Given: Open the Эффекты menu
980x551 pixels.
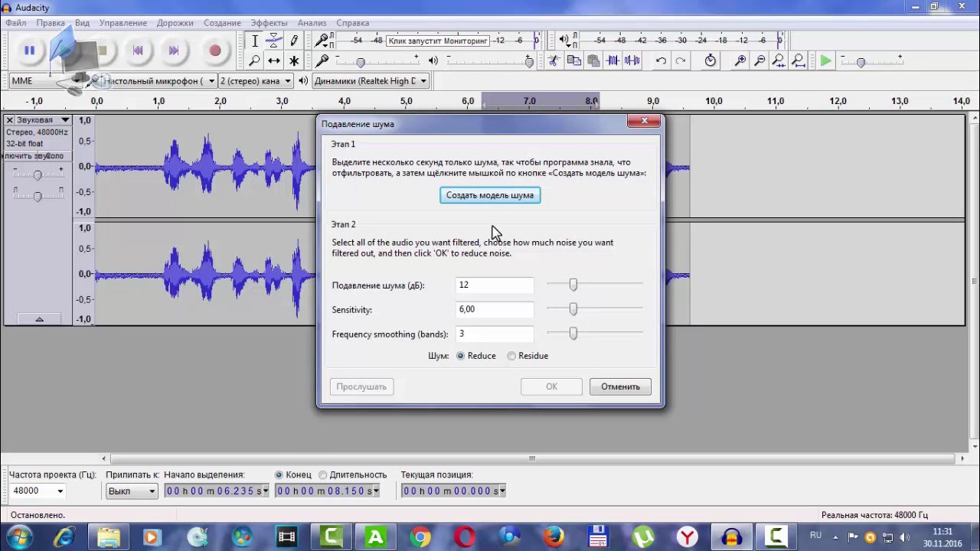Looking at the screenshot, I should (269, 23).
